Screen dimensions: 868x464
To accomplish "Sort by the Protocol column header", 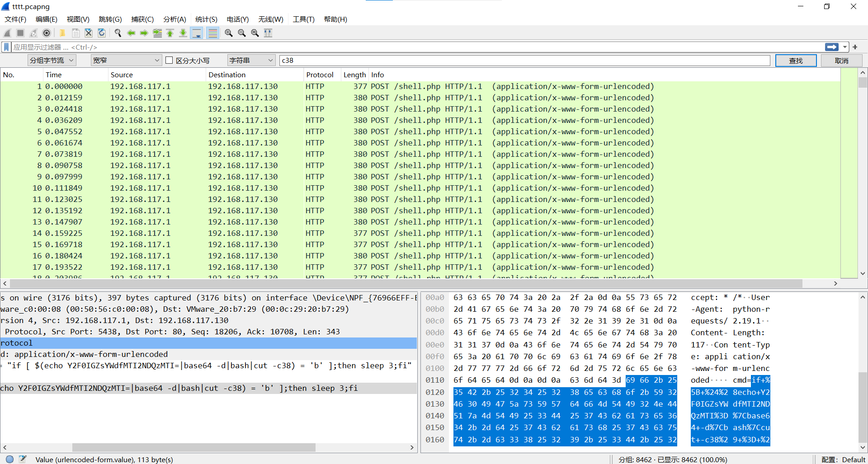I will 321,75.
